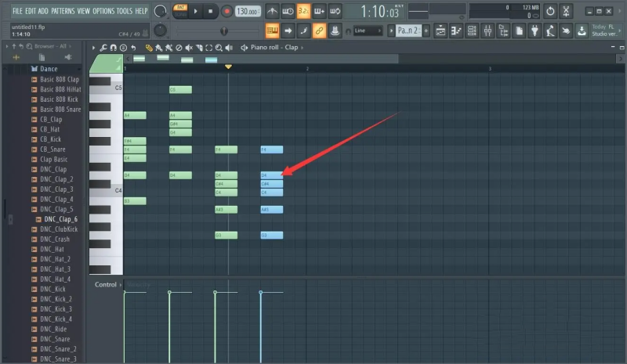The image size is (627, 364).
Task: Open the Browser - All options arrow
Action: pyautogui.click(x=71, y=46)
